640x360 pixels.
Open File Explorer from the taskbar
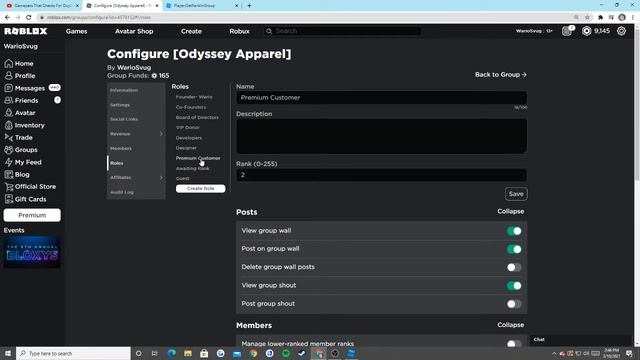click(188, 353)
